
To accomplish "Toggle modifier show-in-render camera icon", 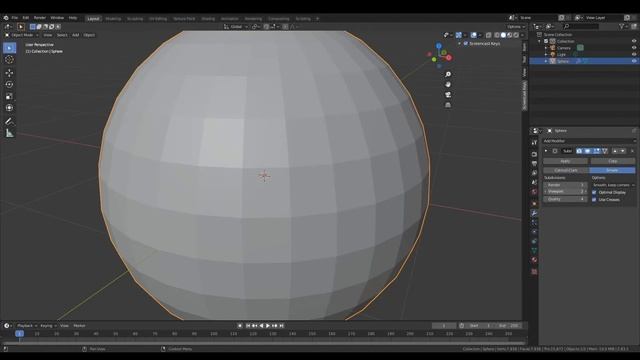I will [579, 151].
